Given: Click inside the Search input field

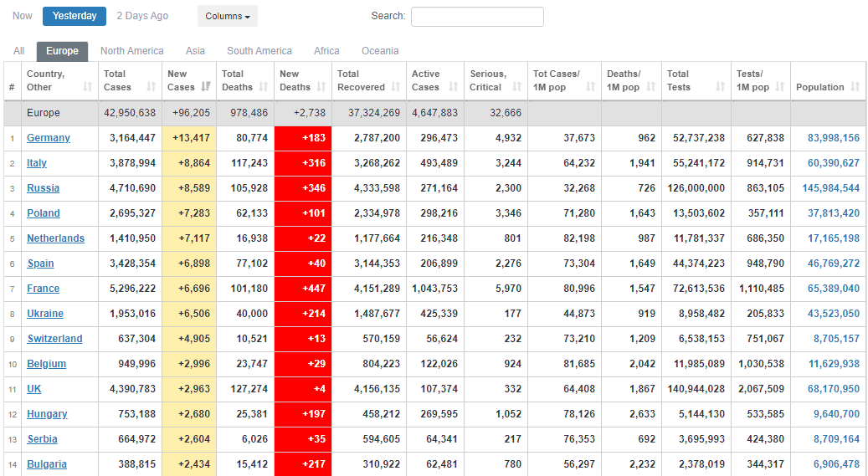Looking at the screenshot, I should click(x=477, y=17).
